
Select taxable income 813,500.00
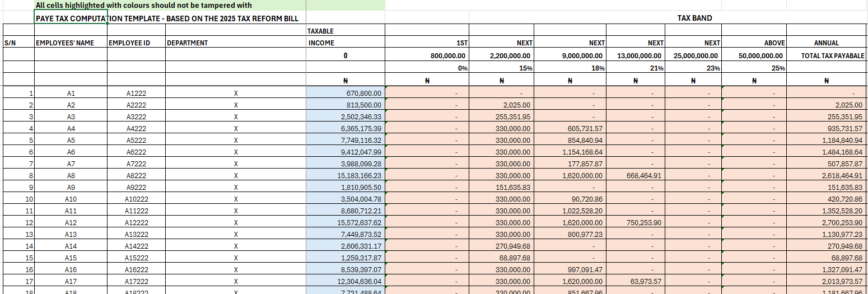(x=346, y=105)
